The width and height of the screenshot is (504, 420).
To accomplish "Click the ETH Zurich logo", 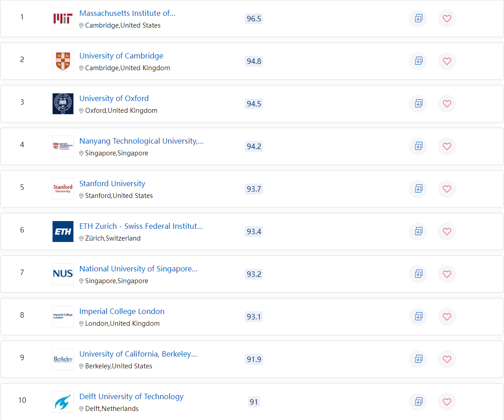I will click(63, 232).
